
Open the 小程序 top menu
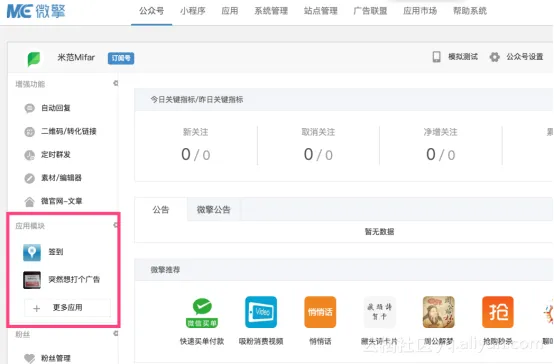point(193,11)
